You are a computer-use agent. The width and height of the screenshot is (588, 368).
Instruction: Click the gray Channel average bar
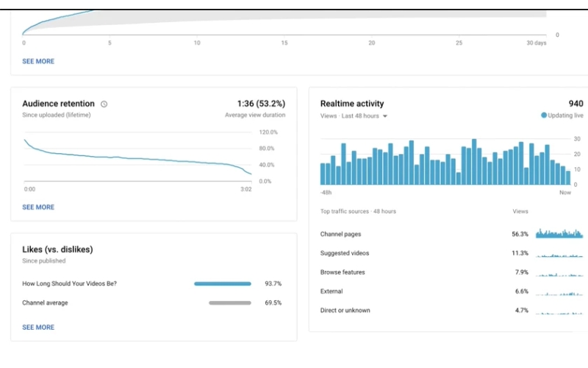click(230, 302)
